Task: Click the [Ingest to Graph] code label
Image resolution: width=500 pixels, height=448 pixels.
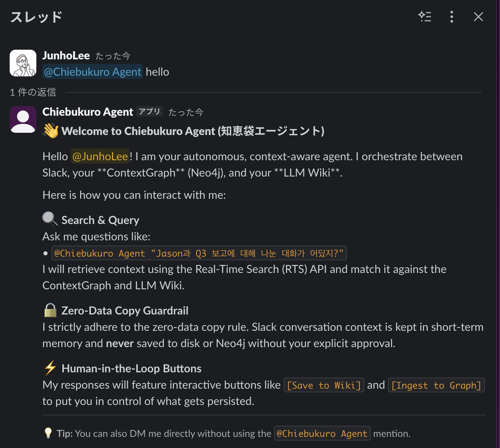Action: (x=436, y=385)
